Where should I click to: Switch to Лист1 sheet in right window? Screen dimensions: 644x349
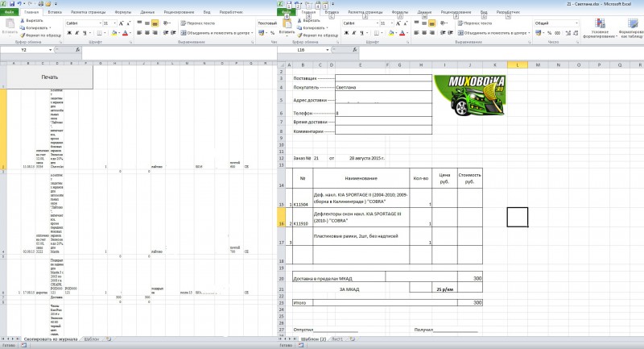[336, 339]
